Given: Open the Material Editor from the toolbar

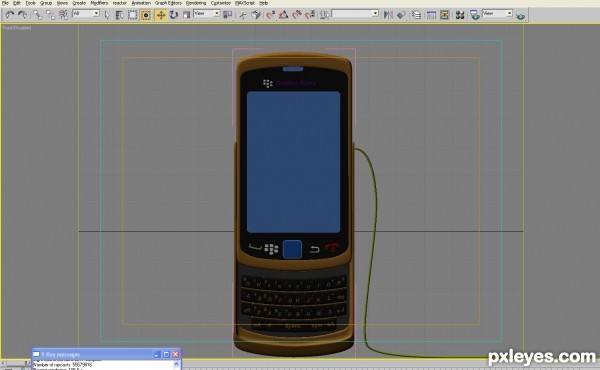Looking at the screenshot, I should pyautogui.click(x=460, y=15).
